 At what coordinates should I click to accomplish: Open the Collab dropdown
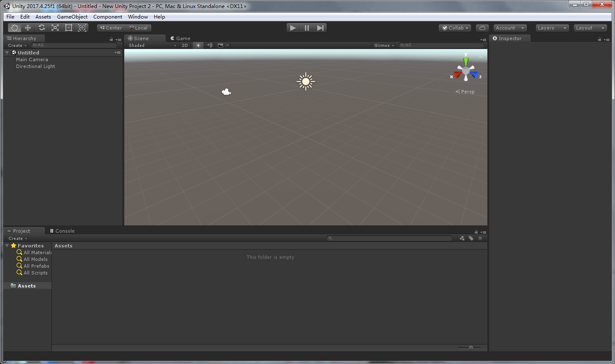click(x=455, y=28)
